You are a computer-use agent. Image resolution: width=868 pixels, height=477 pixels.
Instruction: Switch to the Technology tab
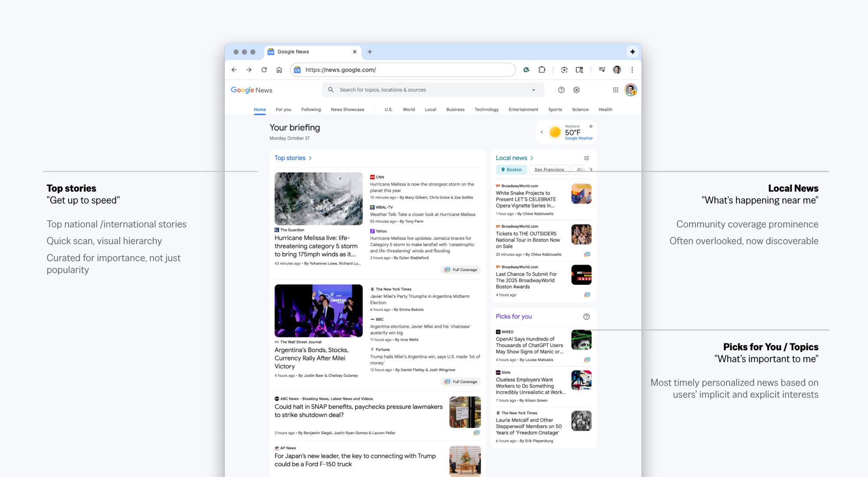[486, 109]
